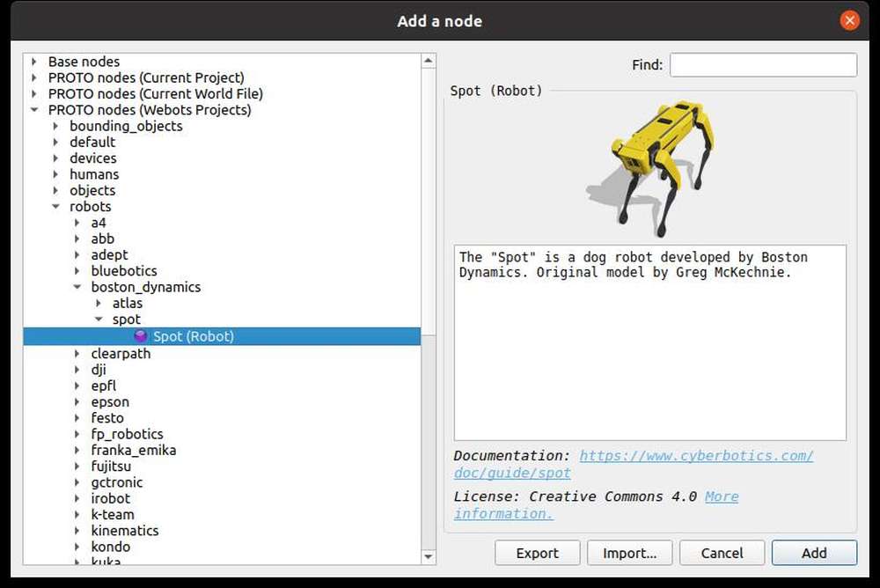Expand the atlas folder arrow
880x588 pixels.
[x=99, y=304]
